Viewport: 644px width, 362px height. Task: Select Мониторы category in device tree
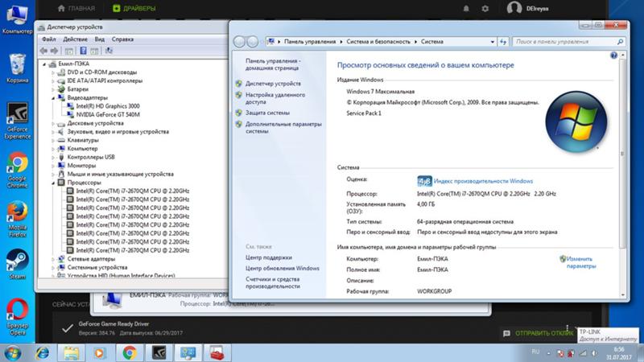tap(81, 166)
